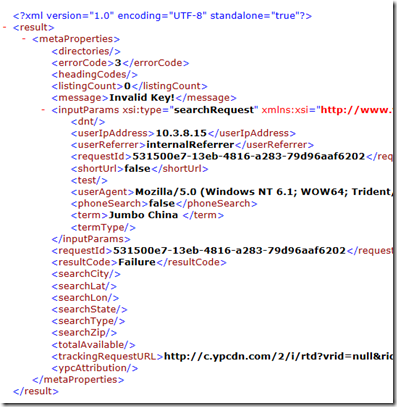Select the searchLon element
This screenshot has width=397, height=407.
[85, 298]
